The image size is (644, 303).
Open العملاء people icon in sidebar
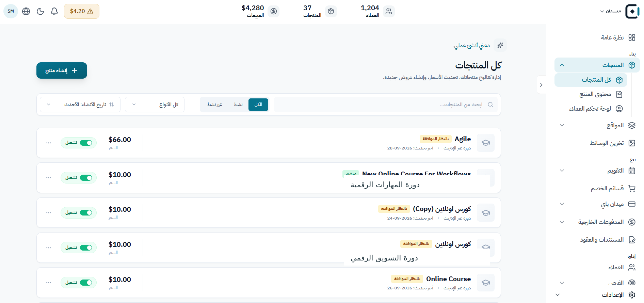click(x=632, y=267)
